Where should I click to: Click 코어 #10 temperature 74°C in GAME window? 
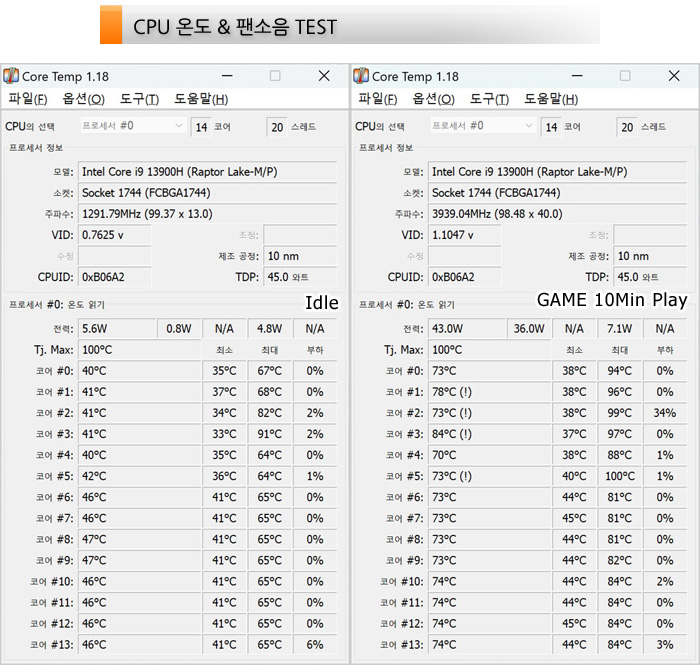(x=490, y=582)
